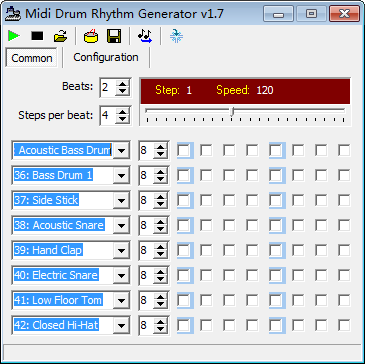This screenshot has height=364, width=365.
Task: Select the 38: Acoustic Snare text field
Action: click(x=63, y=226)
